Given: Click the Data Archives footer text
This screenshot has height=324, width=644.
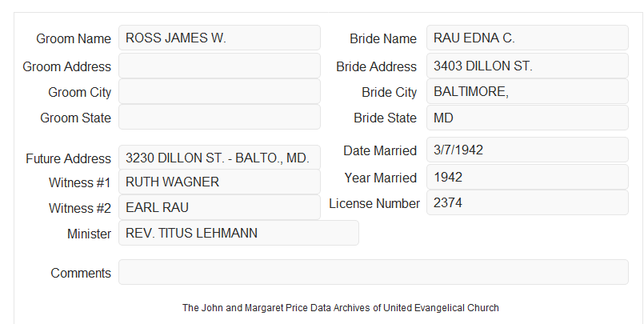Looking at the screenshot, I should pos(341,307).
